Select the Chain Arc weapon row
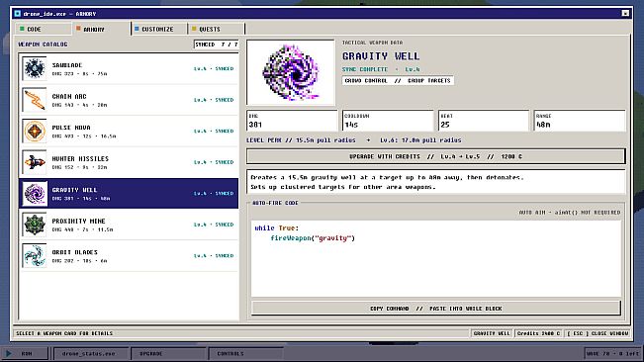Viewport: 644px width, 362px height. 129,100
